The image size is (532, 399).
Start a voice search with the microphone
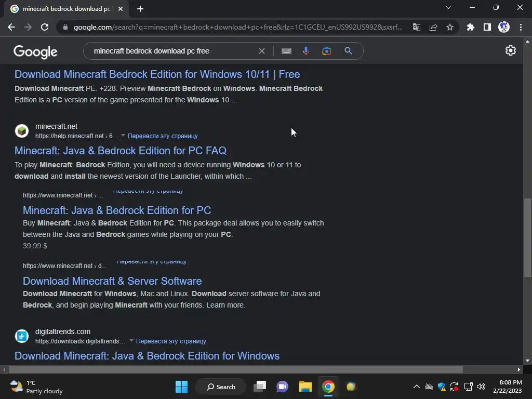pyautogui.click(x=305, y=51)
